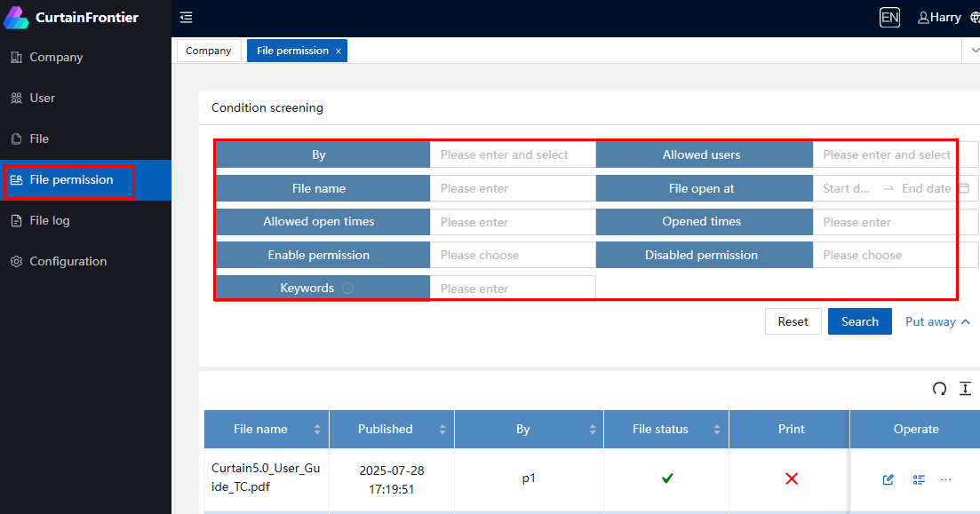Click the Company building icon in sidebar
980x514 pixels.
point(16,58)
